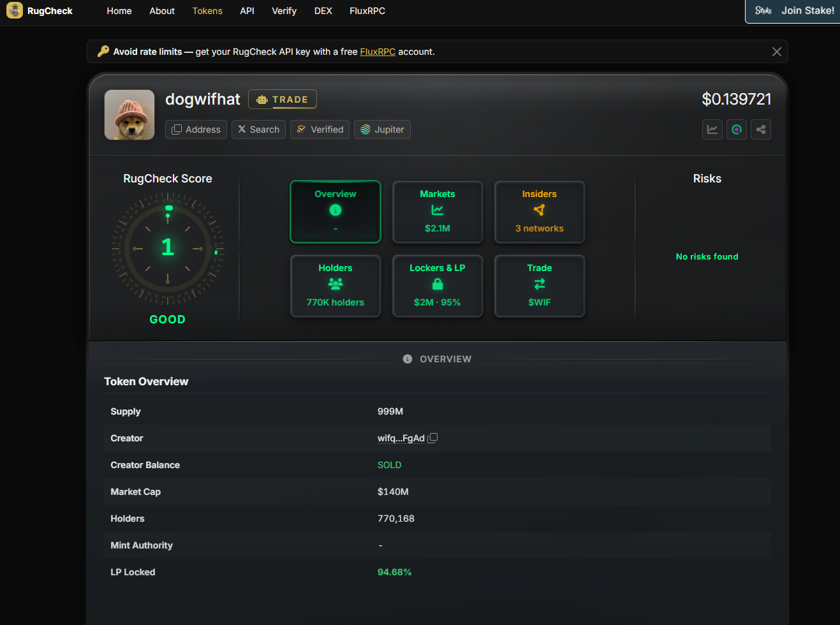Click the Join Stake! banner

coord(793,11)
